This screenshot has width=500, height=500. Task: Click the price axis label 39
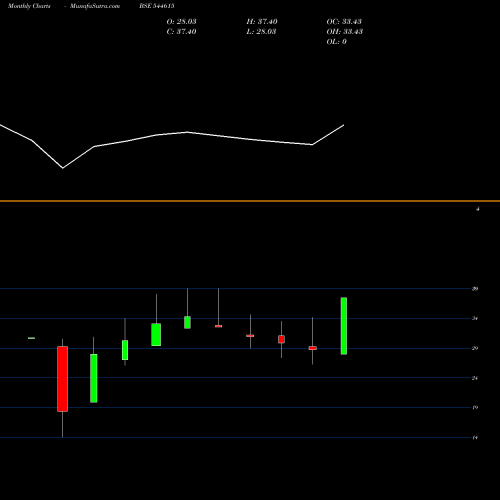(x=475, y=289)
